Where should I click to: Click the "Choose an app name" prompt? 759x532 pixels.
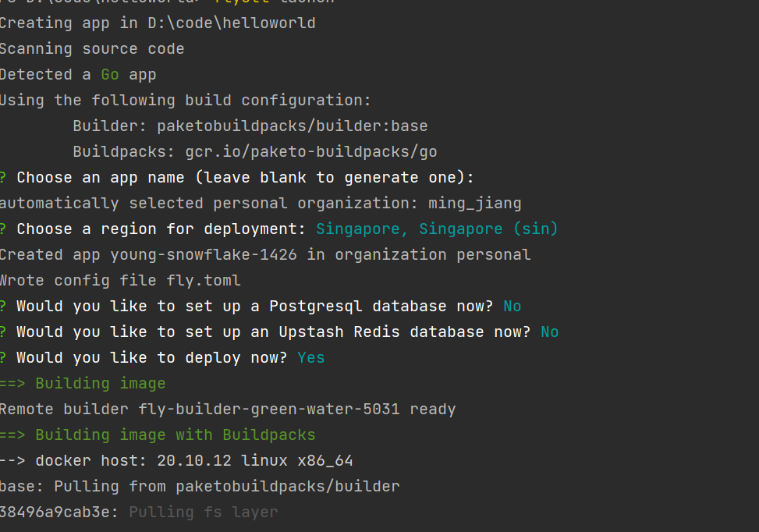pyautogui.click(x=245, y=177)
